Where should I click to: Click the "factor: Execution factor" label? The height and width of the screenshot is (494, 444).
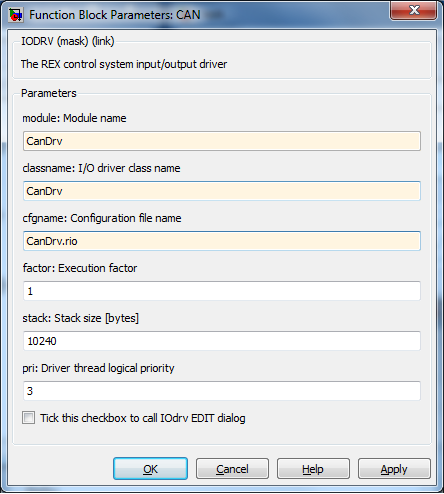pos(80,268)
